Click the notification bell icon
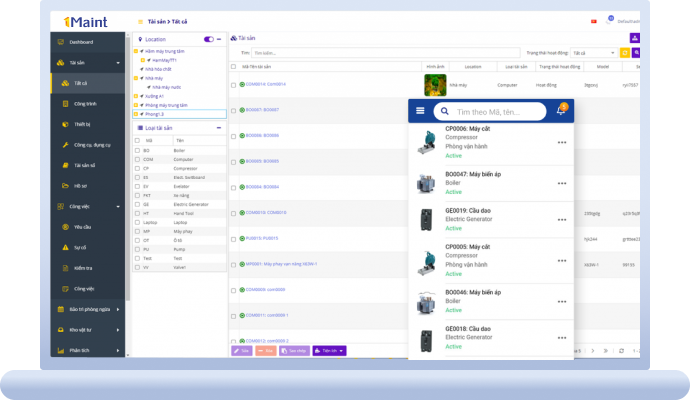 [561, 111]
